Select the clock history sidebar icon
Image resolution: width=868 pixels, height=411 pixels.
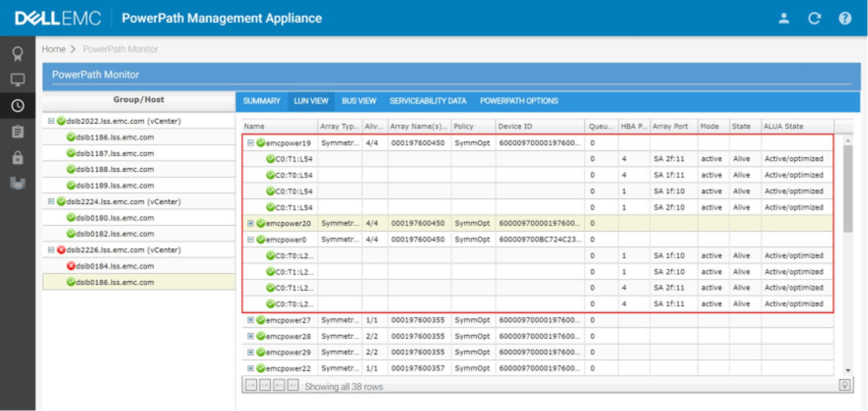pos(18,106)
